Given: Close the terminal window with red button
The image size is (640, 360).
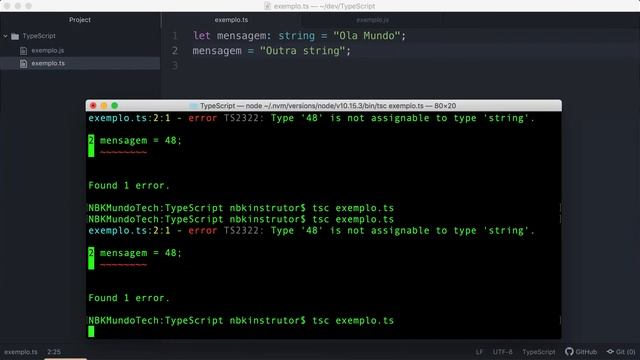Looking at the screenshot, I should point(93,106).
